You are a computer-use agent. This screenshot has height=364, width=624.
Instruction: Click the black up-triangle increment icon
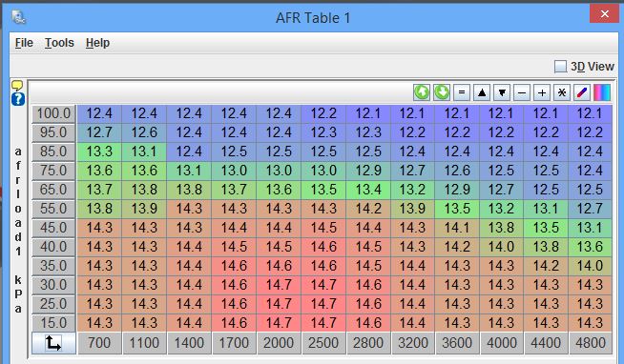pos(482,92)
